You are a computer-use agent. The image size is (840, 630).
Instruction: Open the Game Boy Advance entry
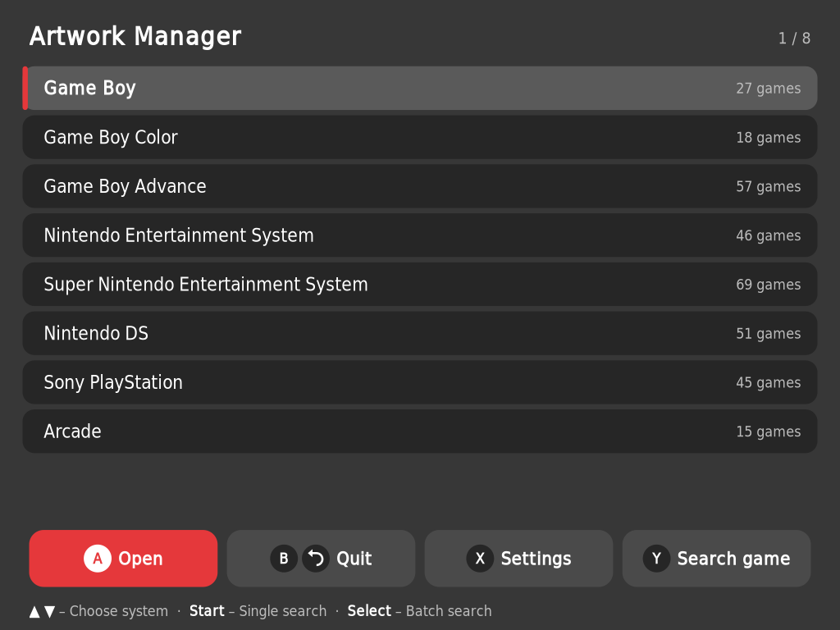pos(420,186)
